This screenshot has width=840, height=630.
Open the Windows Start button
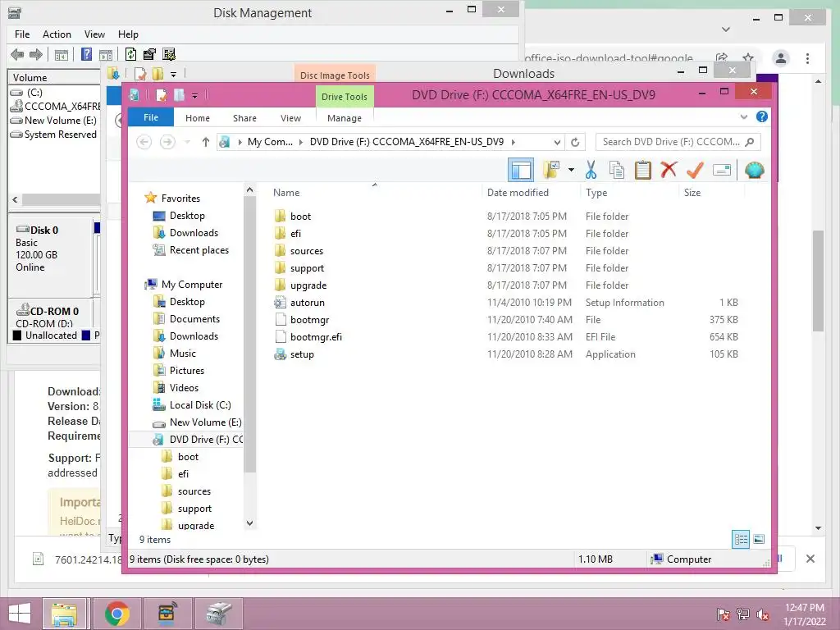[x=20, y=614]
